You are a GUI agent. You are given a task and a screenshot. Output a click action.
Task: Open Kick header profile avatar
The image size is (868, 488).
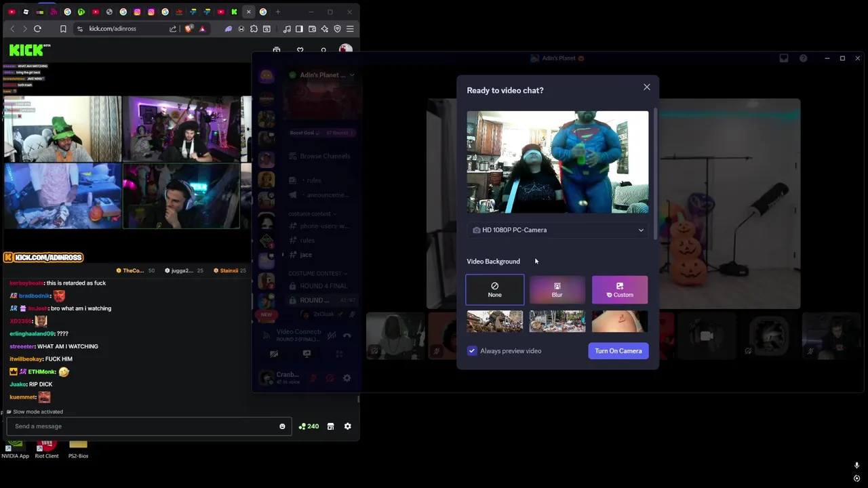point(346,49)
